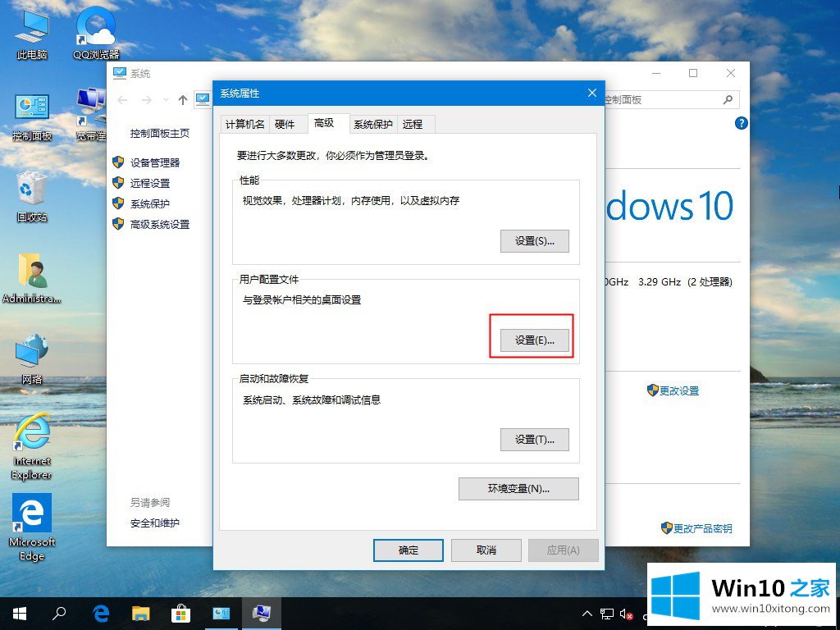The image size is (840, 630).
Task: Select the 系统保护 tab
Action: 373,124
